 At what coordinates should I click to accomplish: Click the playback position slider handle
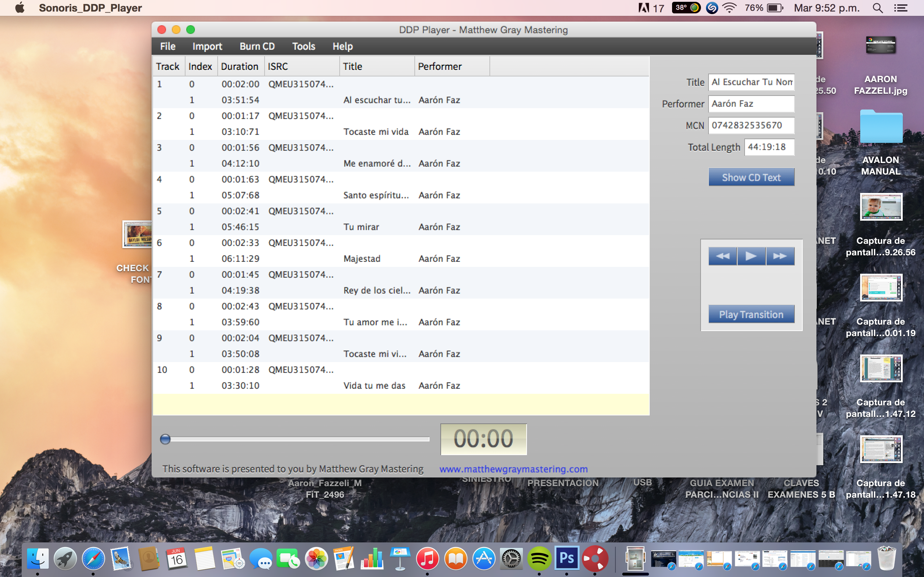pos(165,439)
